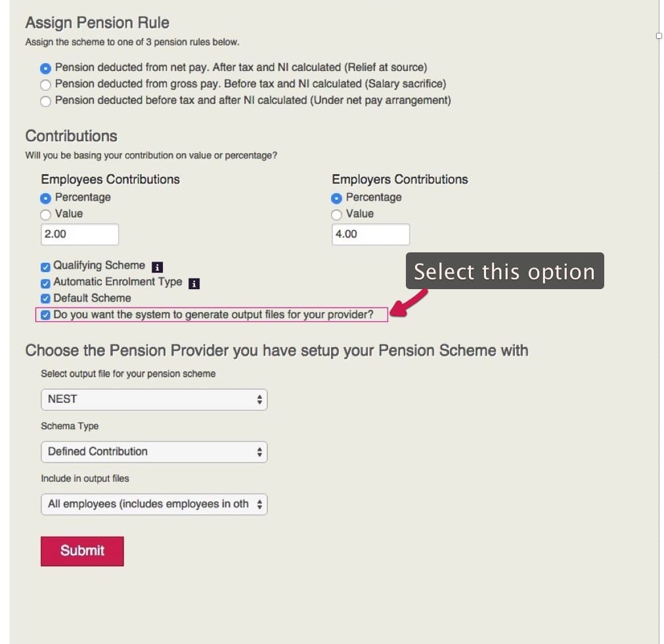This screenshot has height=644, width=664.
Task: Click info icon beside Automatic Enrolment Type
Action: [194, 283]
